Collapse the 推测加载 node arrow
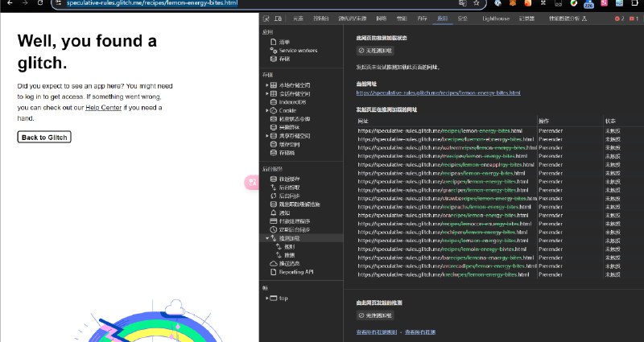Image resolution: width=644 pixels, height=342 pixels. point(267,238)
